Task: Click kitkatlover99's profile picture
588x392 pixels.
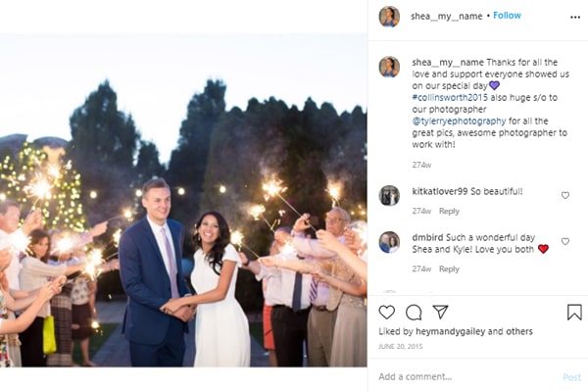Action: pos(389,195)
